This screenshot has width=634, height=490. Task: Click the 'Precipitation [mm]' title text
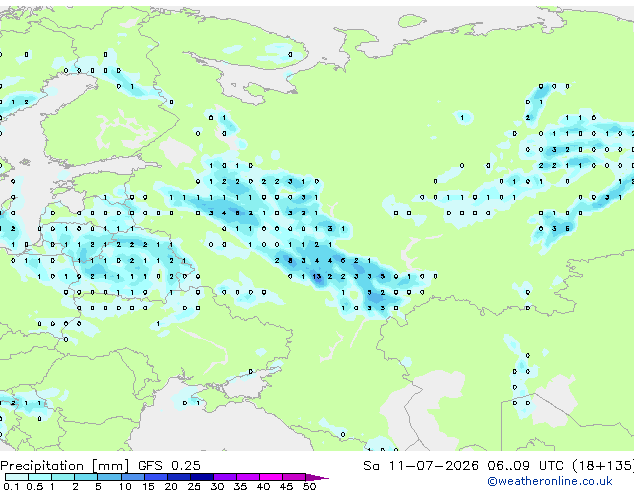tap(65, 466)
